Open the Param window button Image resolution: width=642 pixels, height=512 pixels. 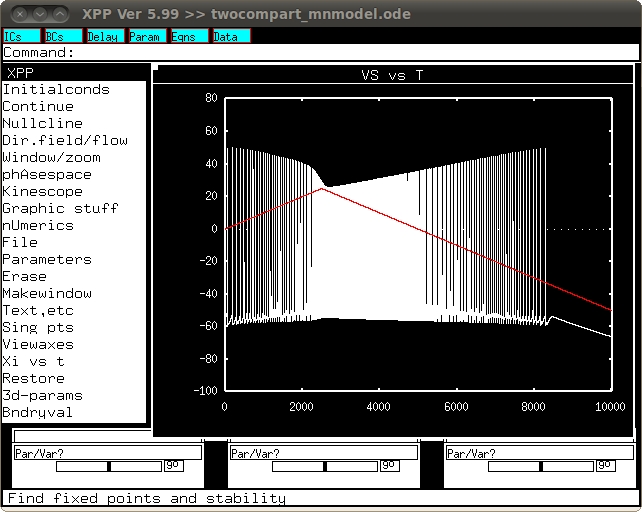[147, 36]
